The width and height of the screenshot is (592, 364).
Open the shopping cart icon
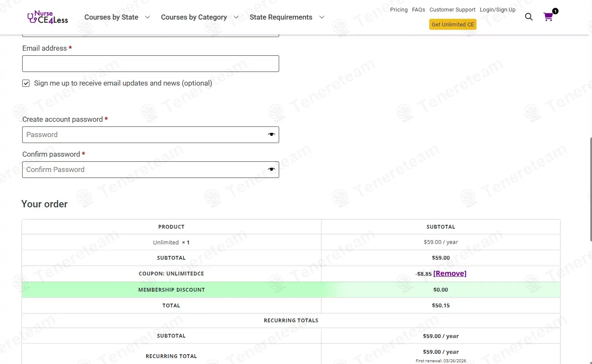coord(548,17)
